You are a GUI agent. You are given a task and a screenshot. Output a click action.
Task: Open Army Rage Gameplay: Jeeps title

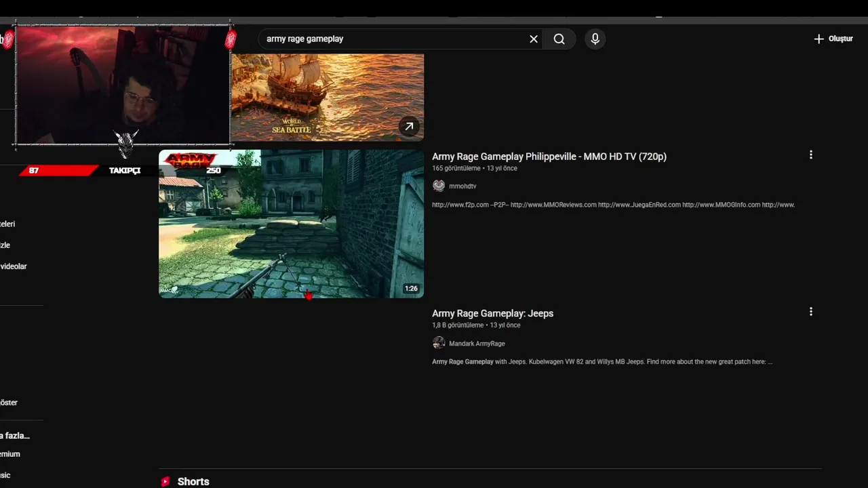pyautogui.click(x=493, y=313)
